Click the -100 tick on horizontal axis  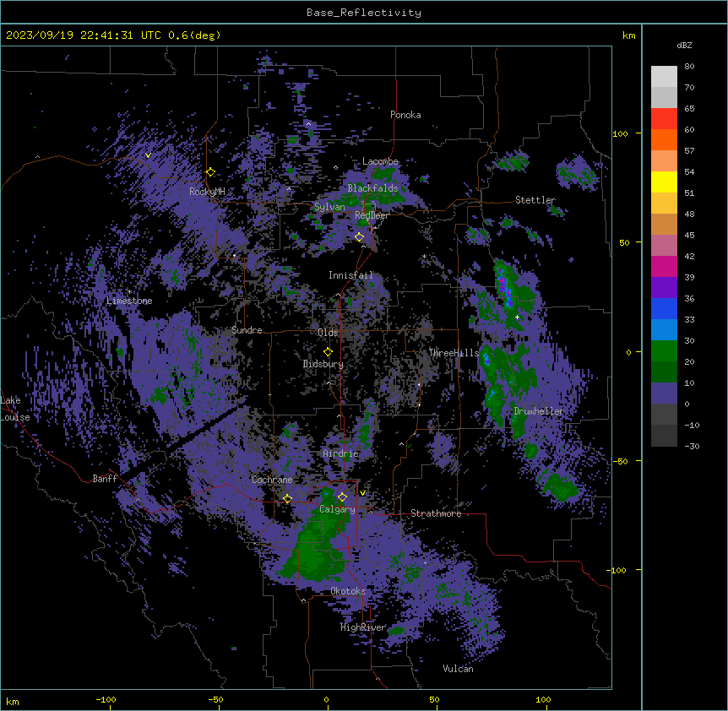(106, 699)
